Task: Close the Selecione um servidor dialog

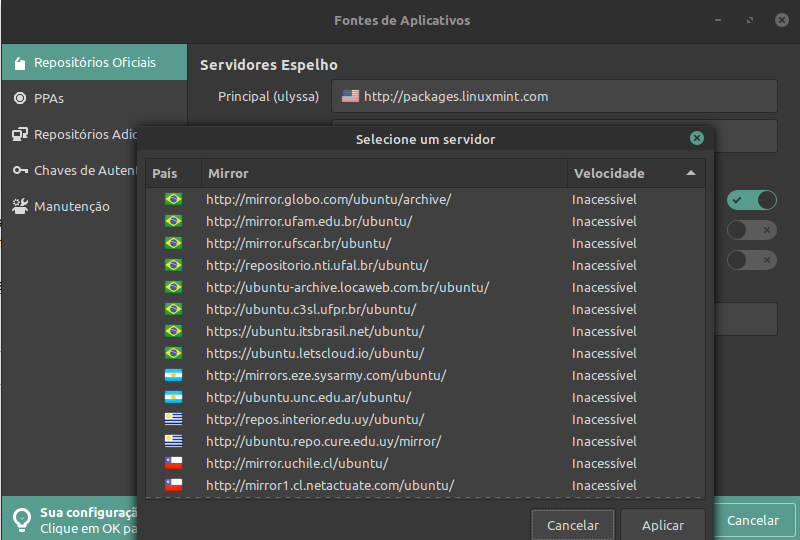Action: pos(696,138)
